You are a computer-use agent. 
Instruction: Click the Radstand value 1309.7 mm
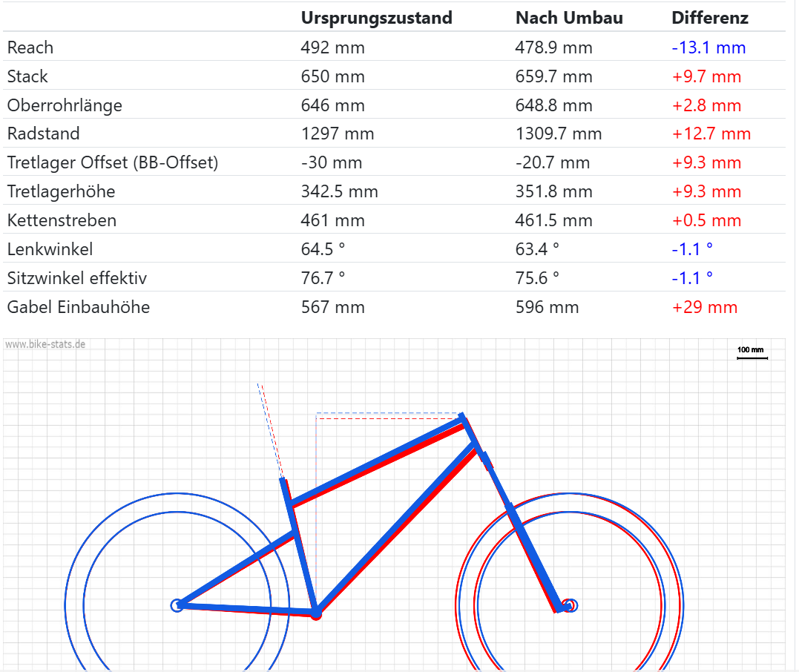pos(559,134)
